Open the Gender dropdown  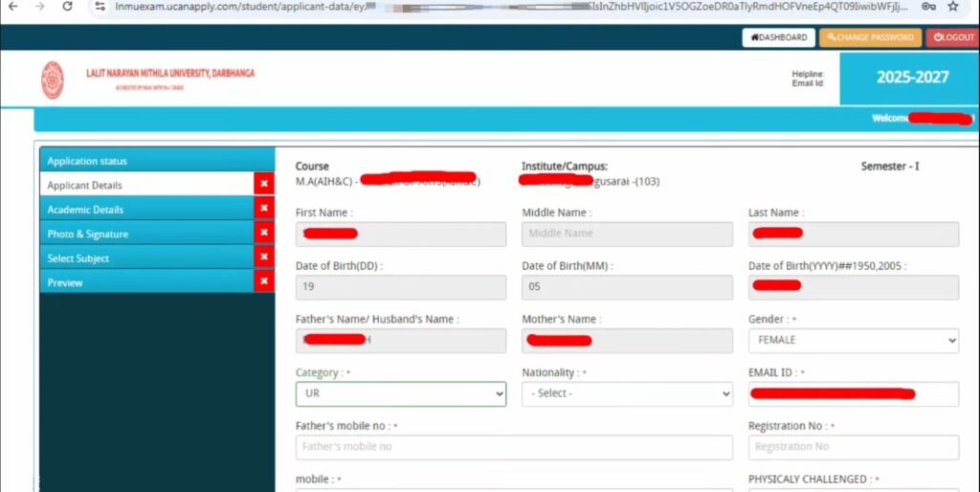point(853,340)
